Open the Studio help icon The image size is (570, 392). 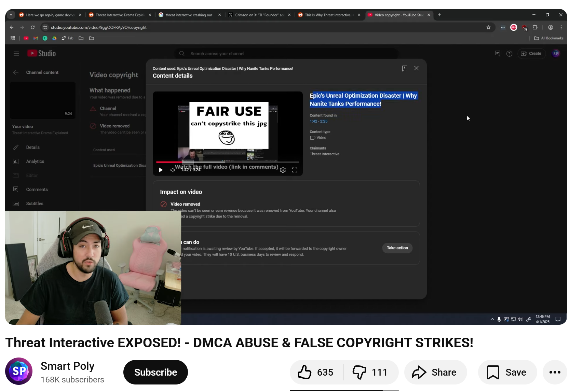pos(509,54)
